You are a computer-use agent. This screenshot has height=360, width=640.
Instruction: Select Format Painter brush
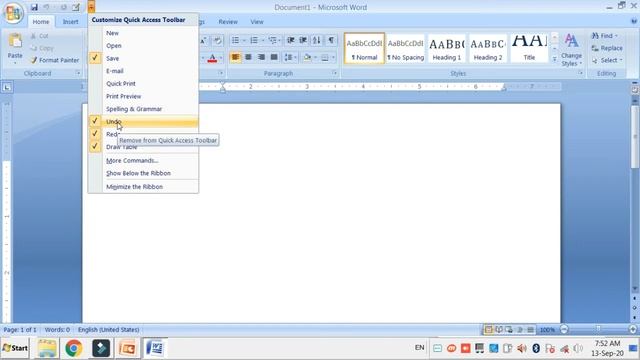(x=54, y=60)
